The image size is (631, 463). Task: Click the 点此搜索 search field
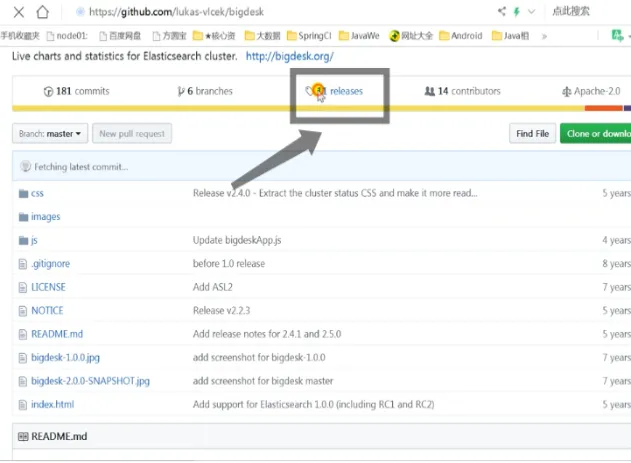(x=571, y=11)
